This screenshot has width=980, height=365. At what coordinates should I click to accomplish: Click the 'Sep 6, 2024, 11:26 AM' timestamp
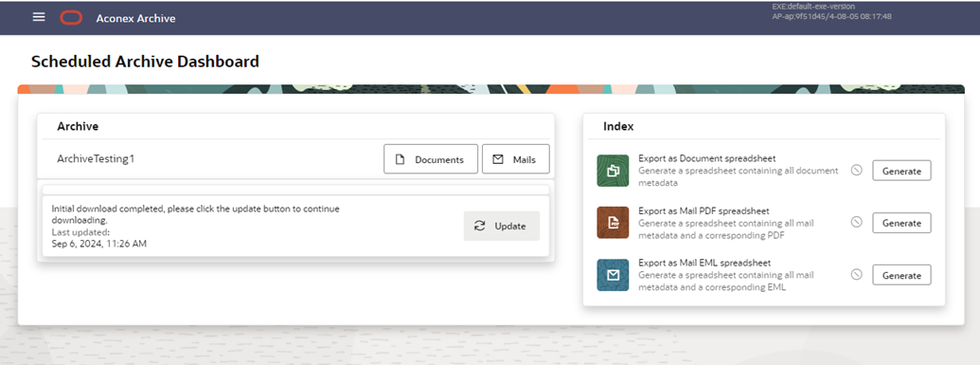(98, 244)
